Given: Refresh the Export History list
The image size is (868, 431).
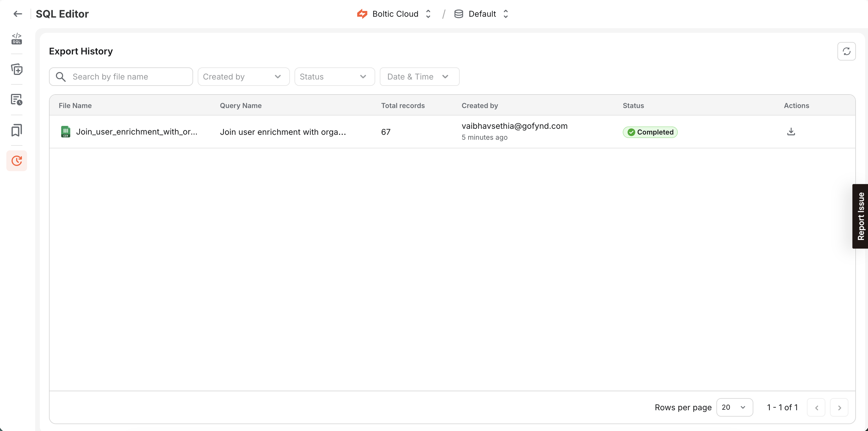Looking at the screenshot, I should pyautogui.click(x=847, y=51).
